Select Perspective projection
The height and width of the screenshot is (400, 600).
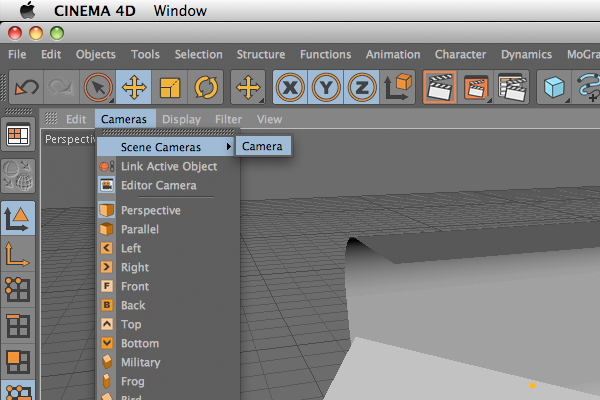[x=168, y=211]
